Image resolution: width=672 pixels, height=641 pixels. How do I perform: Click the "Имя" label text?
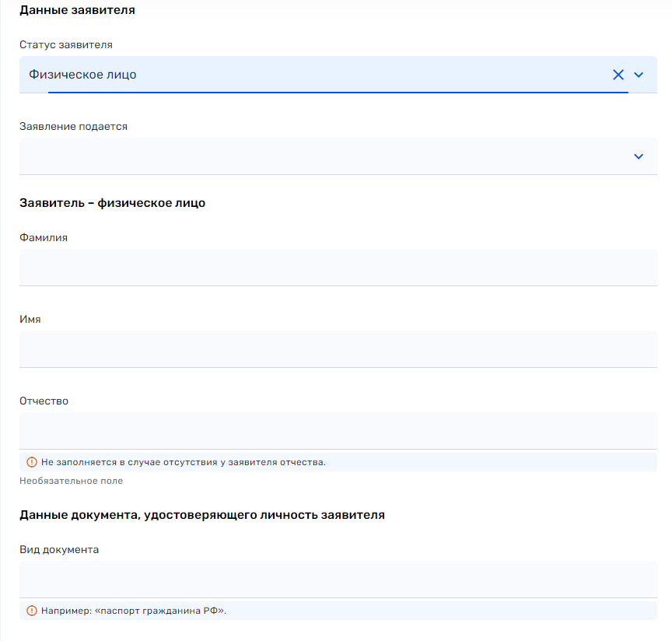tap(30, 320)
